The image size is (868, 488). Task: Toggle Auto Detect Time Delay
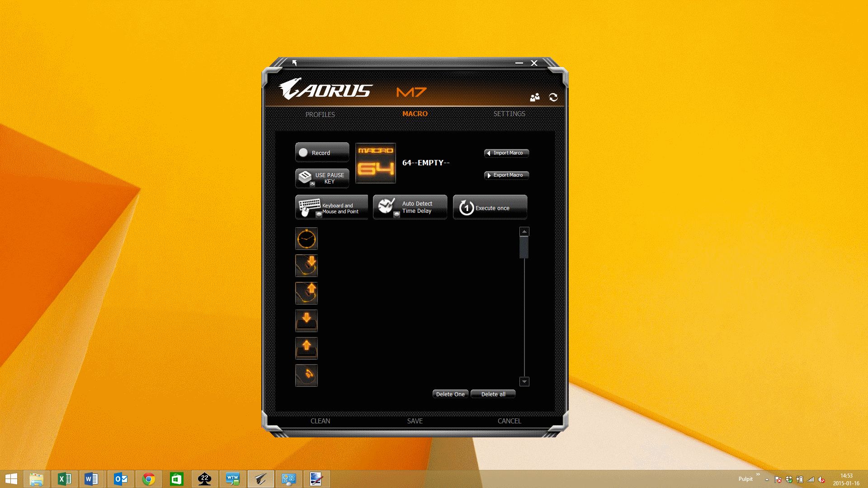(410, 207)
